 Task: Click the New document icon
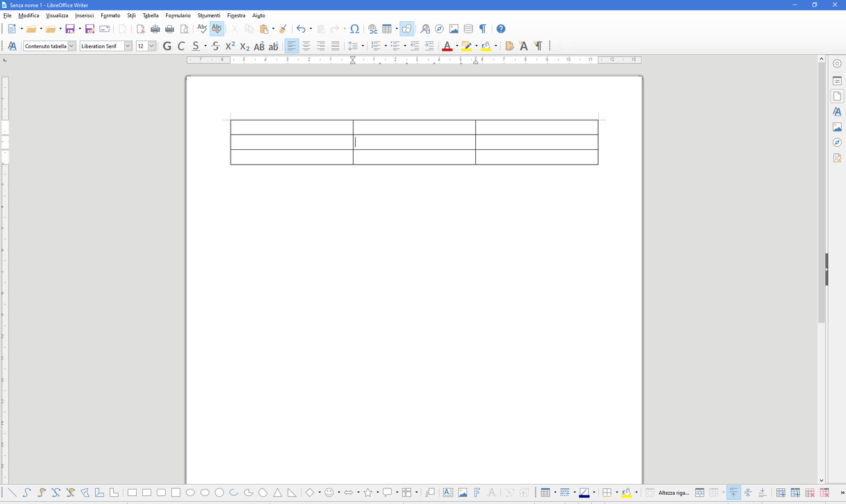coord(11,29)
